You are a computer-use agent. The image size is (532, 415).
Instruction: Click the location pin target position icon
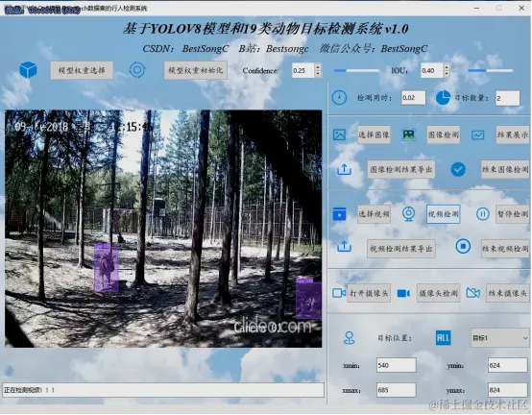click(x=350, y=338)
